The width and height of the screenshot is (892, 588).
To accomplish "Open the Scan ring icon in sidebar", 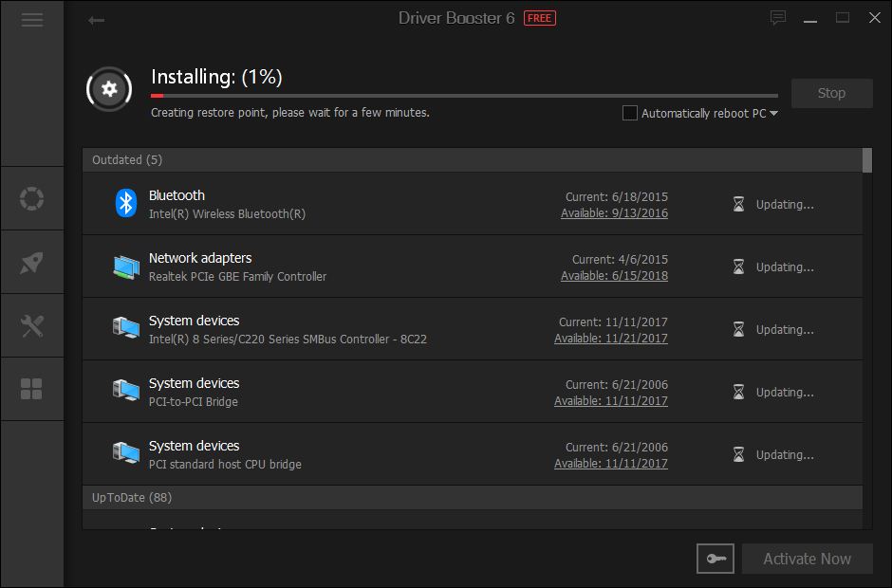I will [32, 198].
